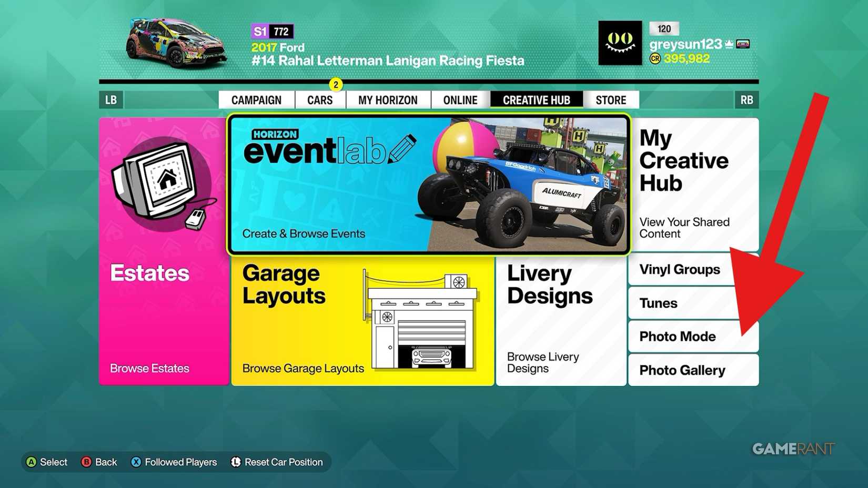Click the cassette badge icon beside greysun123

pos(743,44)
